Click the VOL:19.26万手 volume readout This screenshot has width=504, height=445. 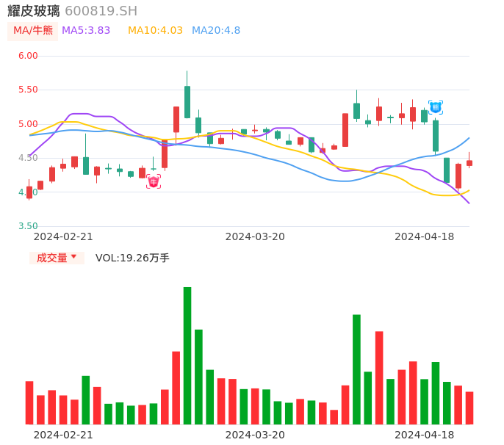click(x=132, y=258)
